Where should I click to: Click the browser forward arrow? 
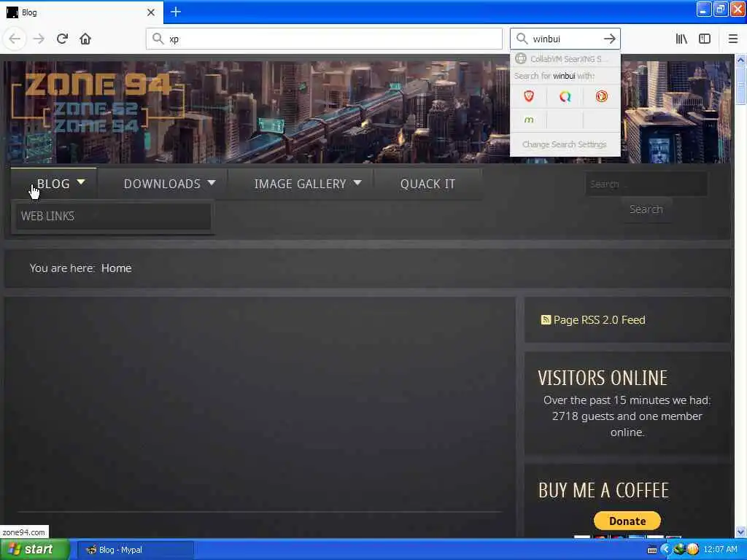[x=39, y=39]
